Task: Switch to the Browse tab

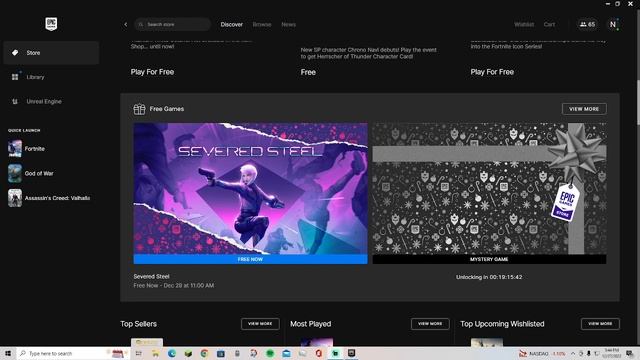Action: pyautogui.click(x=262, y=24)
